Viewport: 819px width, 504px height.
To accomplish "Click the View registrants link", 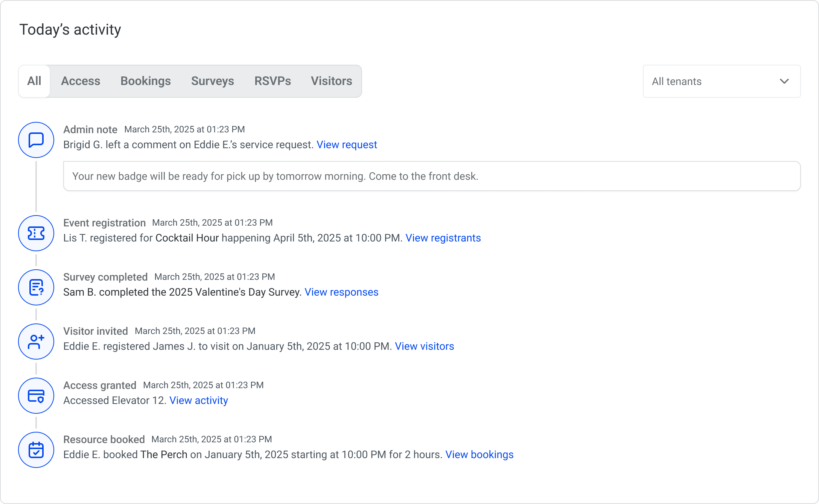I will click(x=443, y=238).
